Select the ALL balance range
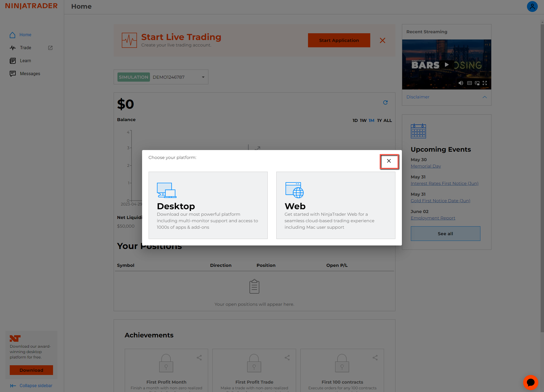This screenshot has width=544, height=392. (388, 121)
